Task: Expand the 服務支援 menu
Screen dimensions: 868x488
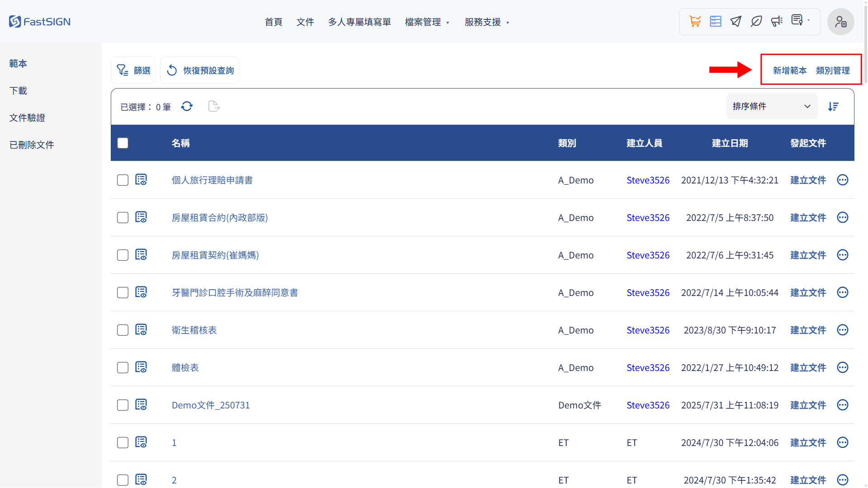Action: tap(487, 22)
